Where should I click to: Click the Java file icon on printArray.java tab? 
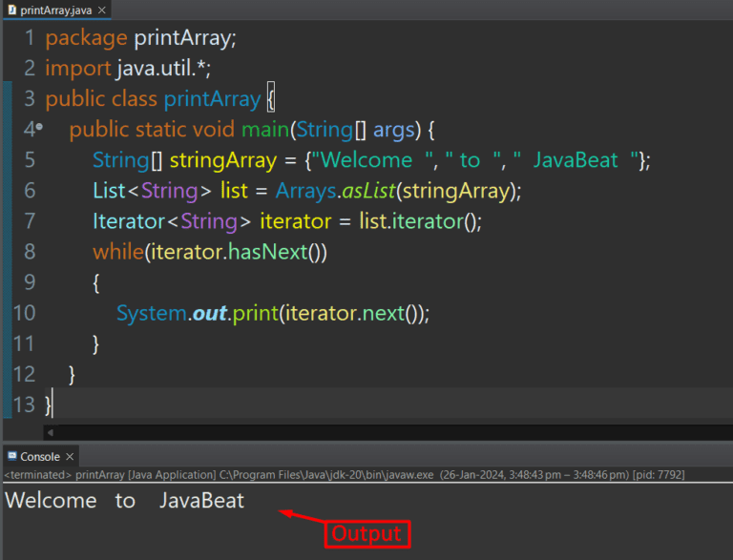10,10
